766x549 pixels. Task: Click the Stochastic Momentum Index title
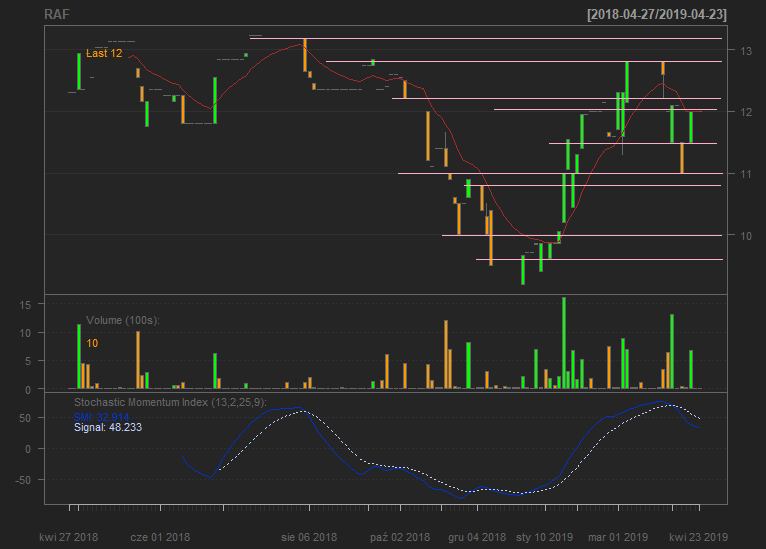click(170, 402)
